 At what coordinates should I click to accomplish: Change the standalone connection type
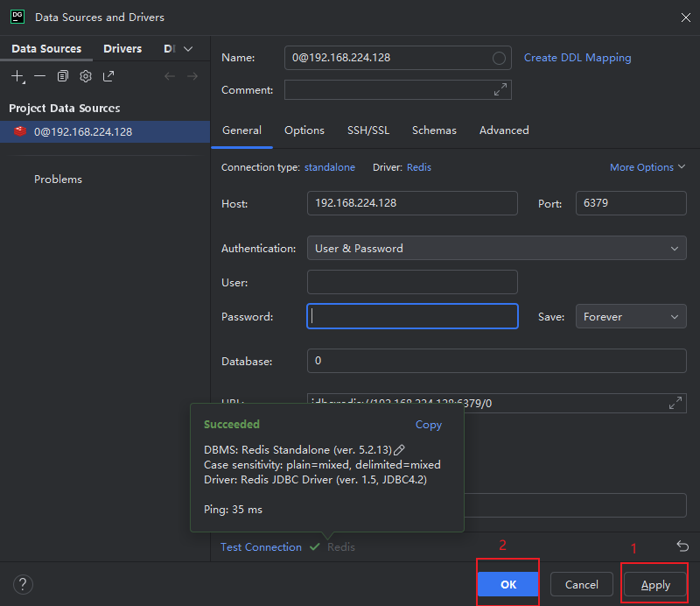(330, 167)
